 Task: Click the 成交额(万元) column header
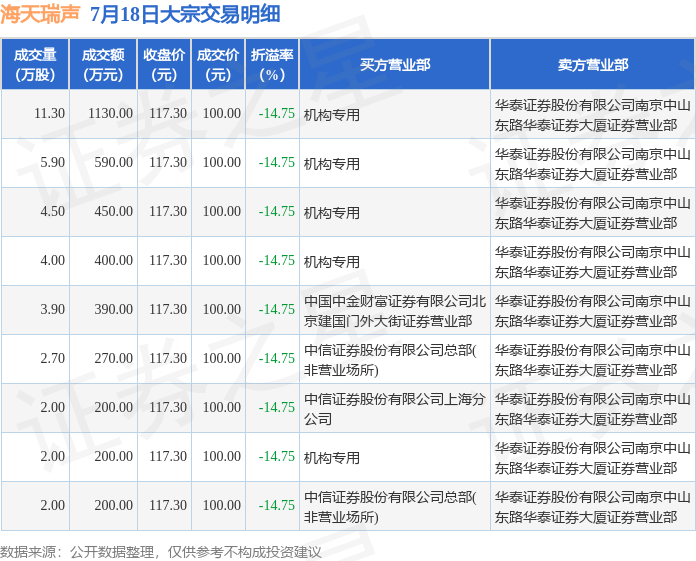click(x=103, y=64)
